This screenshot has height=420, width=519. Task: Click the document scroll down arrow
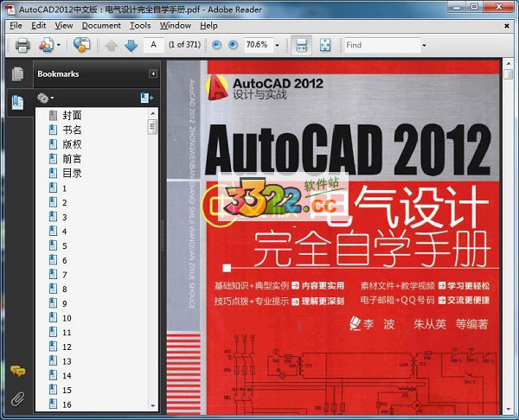509,410
